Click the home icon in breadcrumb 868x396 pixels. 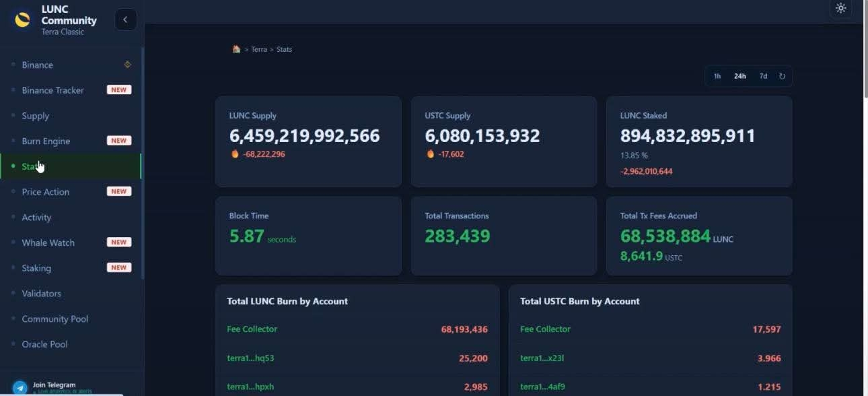(236, 49)
